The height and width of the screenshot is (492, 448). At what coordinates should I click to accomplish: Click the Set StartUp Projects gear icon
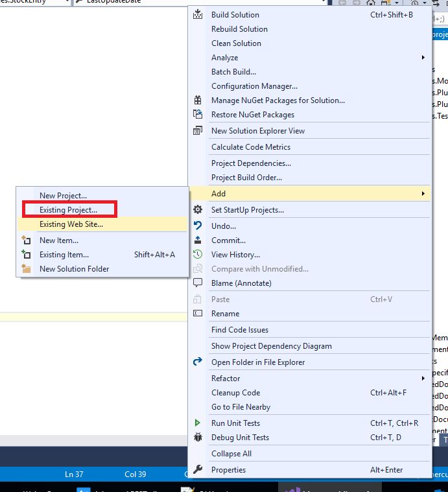198,209
